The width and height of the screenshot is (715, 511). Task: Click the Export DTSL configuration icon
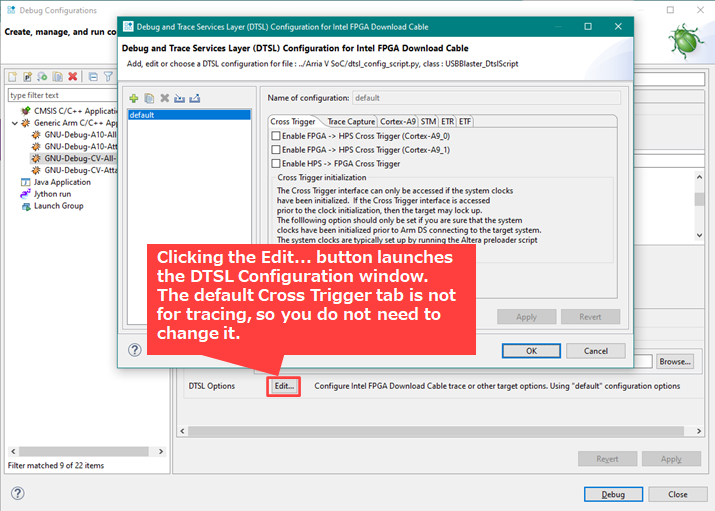tap(194, 98)
